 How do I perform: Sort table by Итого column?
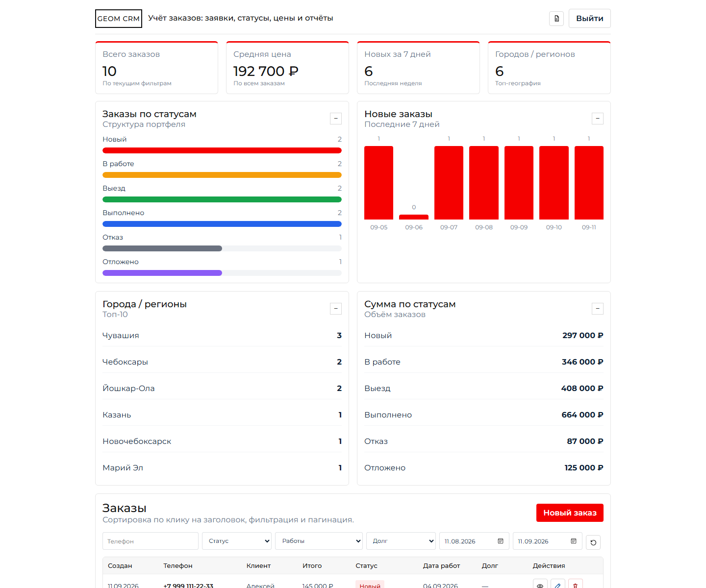point(312,565)
